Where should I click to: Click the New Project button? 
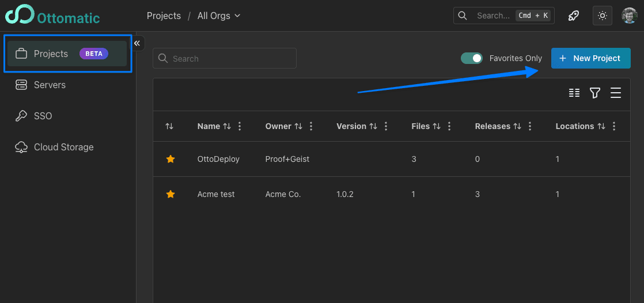[x=590, y=58]
